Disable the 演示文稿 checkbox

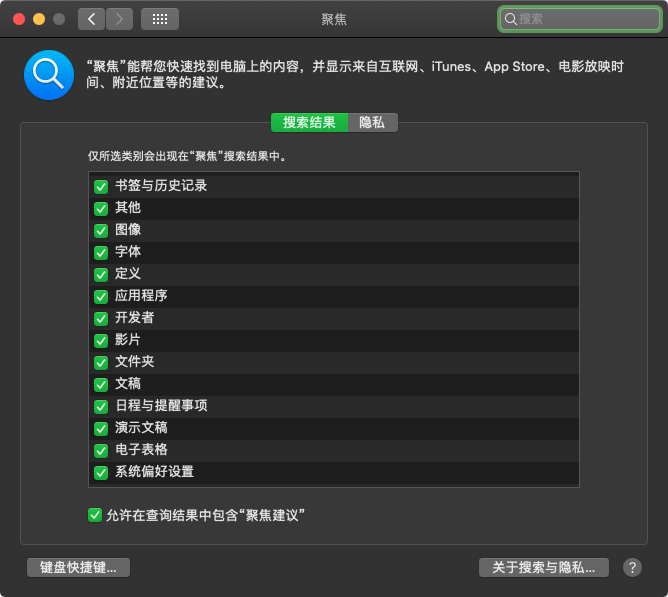point(101,428)
